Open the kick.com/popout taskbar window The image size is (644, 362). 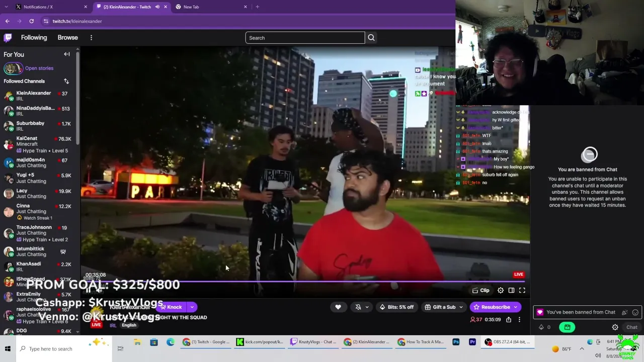[x=260, y=342]
